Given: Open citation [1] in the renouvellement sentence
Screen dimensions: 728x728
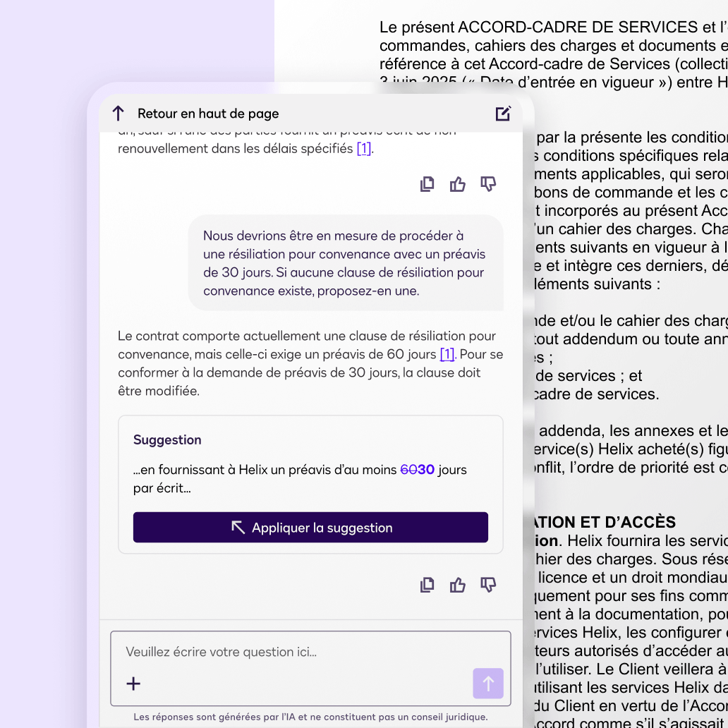Looking at the screenshot, I should point(365,148).
